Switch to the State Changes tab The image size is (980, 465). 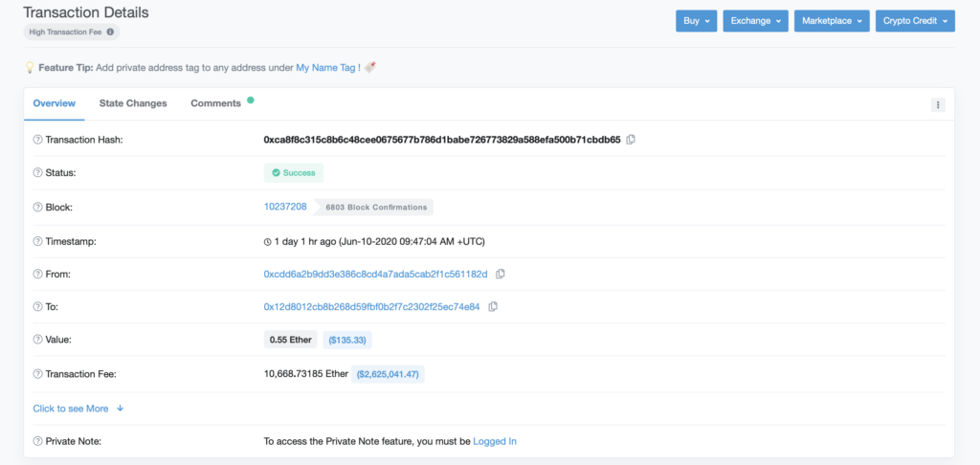pyautogui.click(x=133, y=103)
